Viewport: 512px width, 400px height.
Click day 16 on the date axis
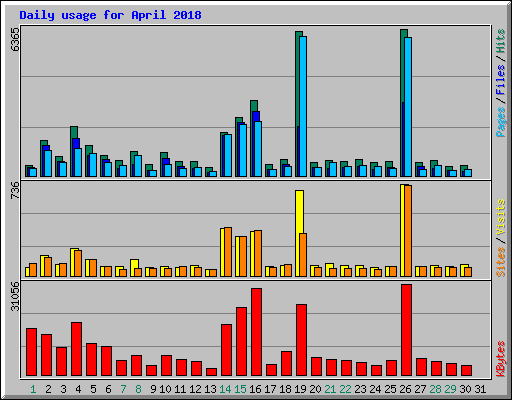click(x=255, y=389)
